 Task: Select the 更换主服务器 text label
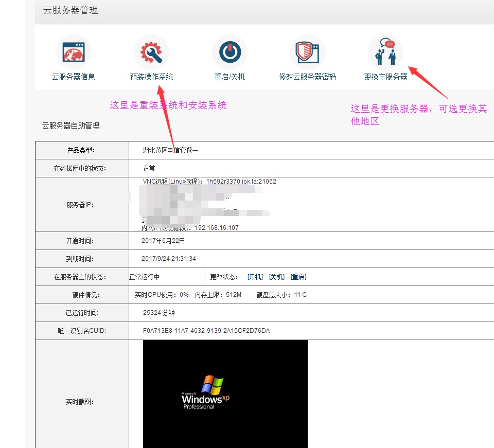click(x=385, y=77)
